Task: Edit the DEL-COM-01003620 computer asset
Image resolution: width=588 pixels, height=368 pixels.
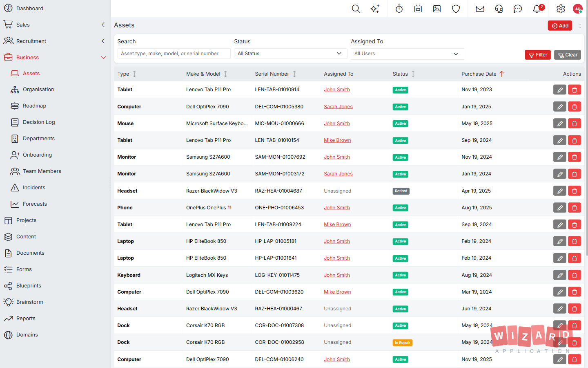Action: pos(560,292)
